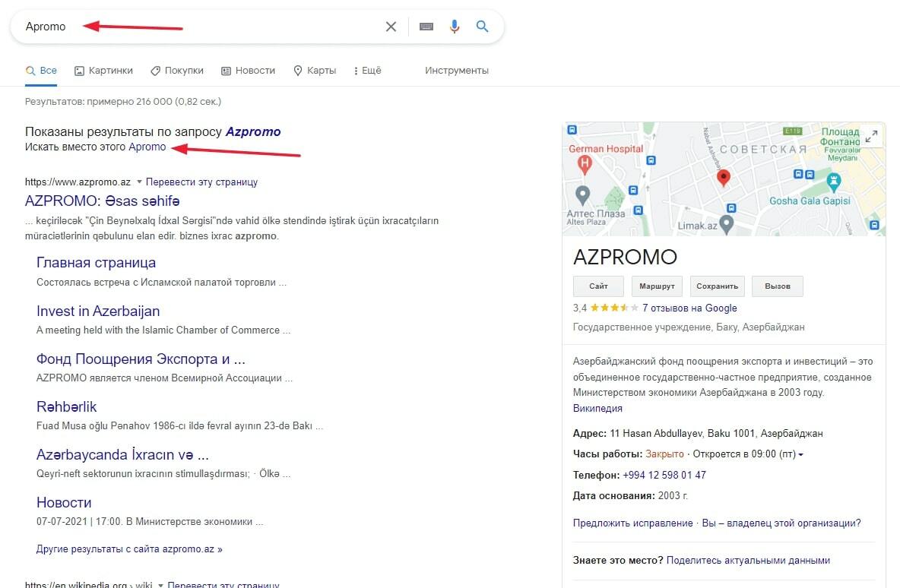
Task: Click the Маршрут button
Action: point(657,286)
